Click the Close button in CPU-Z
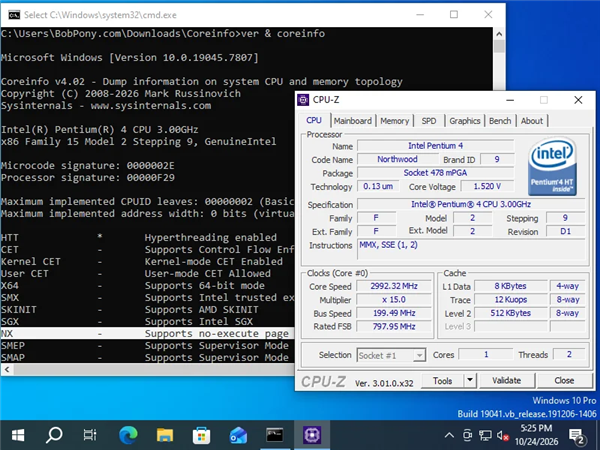This screenshot has height=450, width=600. [564, 380]
